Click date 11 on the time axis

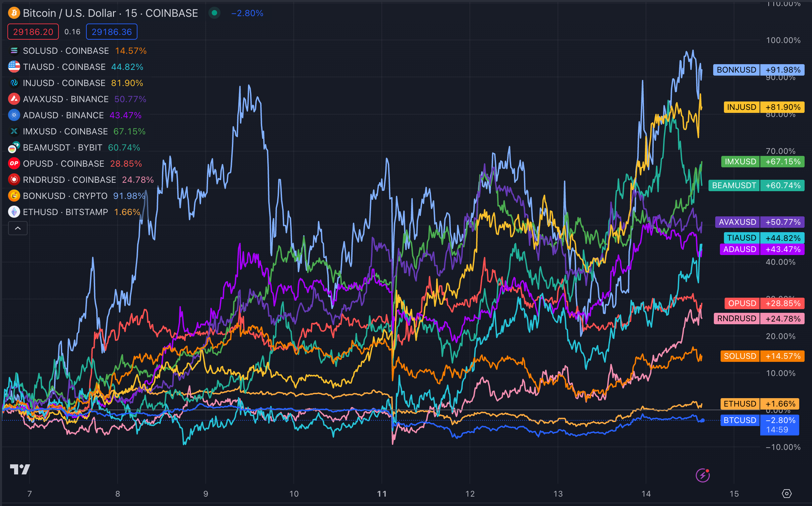pyautogui.click(x=382, y=494)
